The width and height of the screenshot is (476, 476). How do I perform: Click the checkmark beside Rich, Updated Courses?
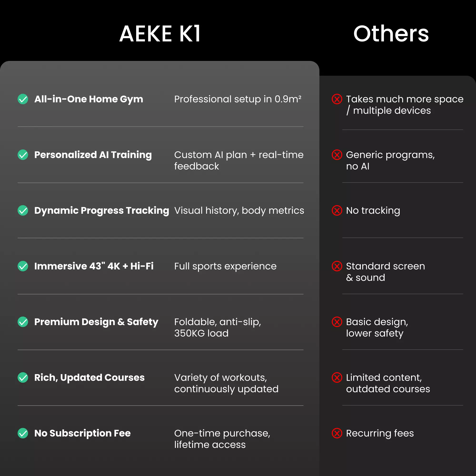pyautogui.click(x=23, y=377)
